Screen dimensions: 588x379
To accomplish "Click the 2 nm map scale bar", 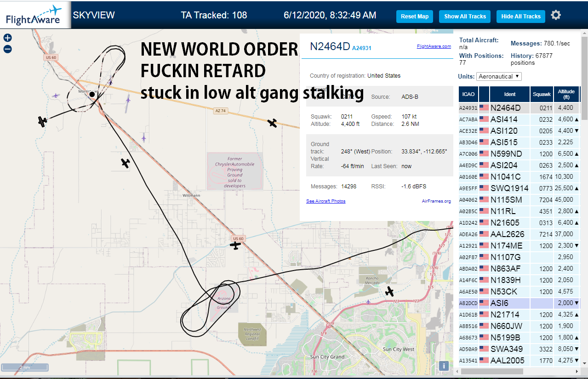I will [x=24, y=367].
